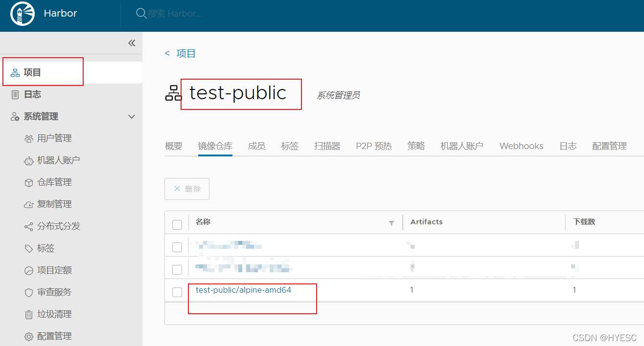The height and width of the screenshot is (346, 644).
Task: Focus the 搜索 Harbor search field
Action: click(x=175, y=14)
